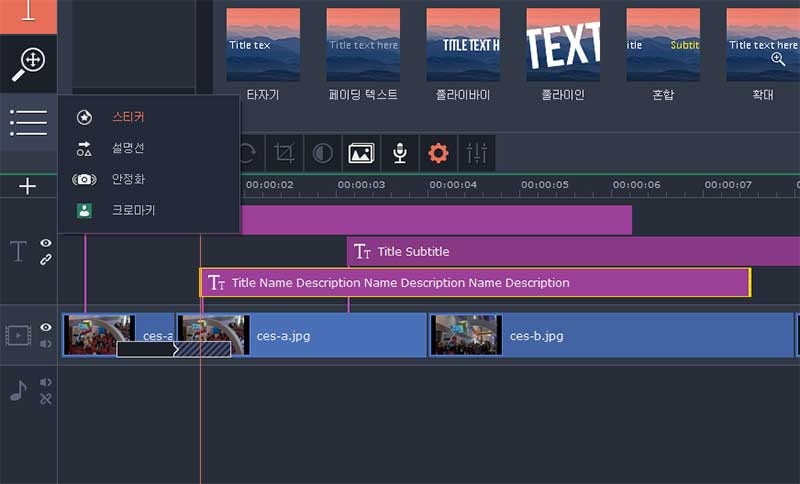
Task: Click the 00:00:03 ruler time label
Action: pos(361,185)
